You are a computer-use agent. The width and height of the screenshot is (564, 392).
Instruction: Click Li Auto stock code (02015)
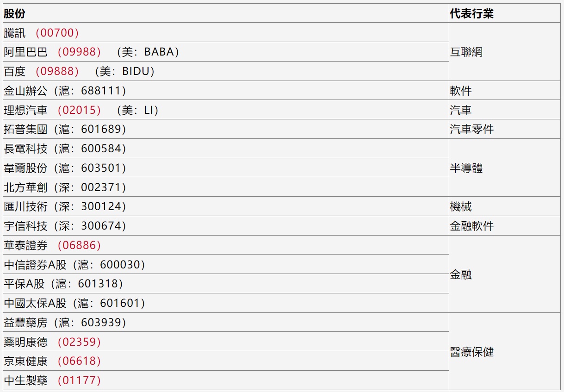(79, 110)
